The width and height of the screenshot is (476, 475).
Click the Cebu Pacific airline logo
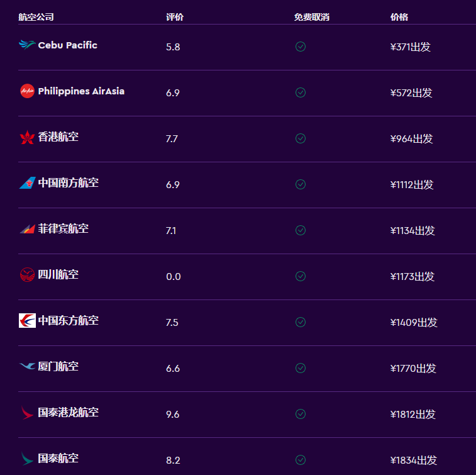coord(27,45)
